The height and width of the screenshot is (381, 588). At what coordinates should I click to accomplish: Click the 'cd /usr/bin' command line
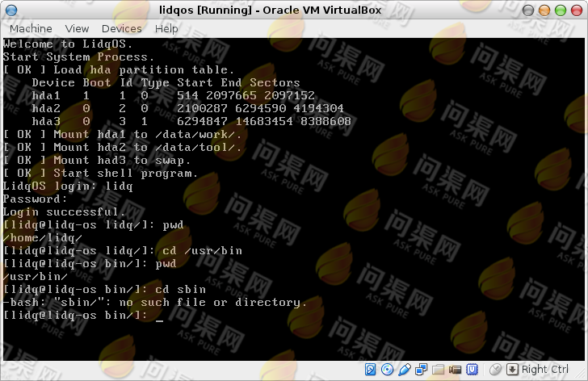tap(123, 250)
